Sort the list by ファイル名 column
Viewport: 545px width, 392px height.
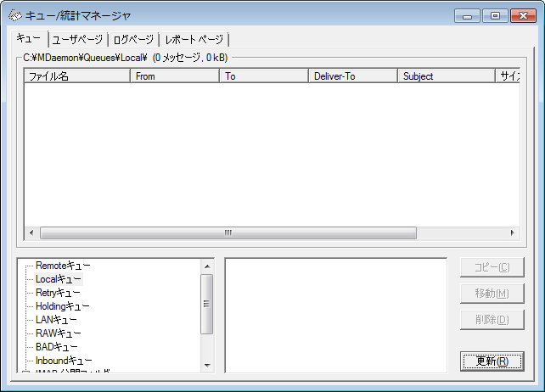pyautogui.click(x=77, y=76)
